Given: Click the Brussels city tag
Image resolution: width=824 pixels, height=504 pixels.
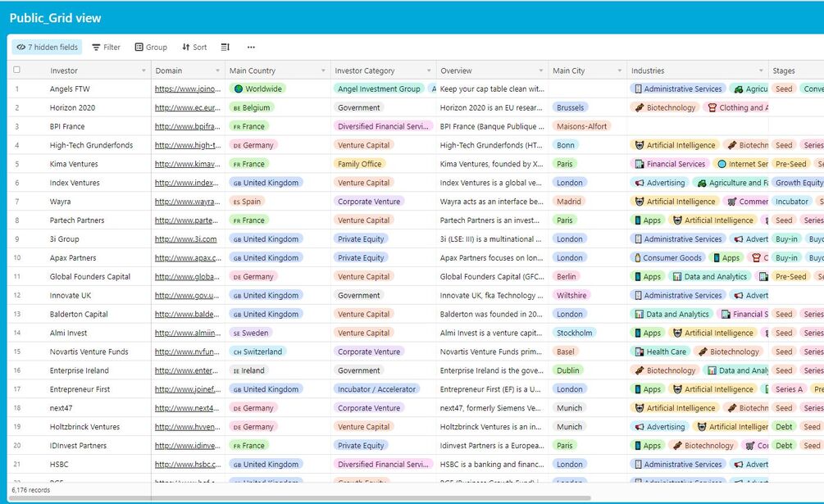Looking at the screenshot, I should (570, 107).
